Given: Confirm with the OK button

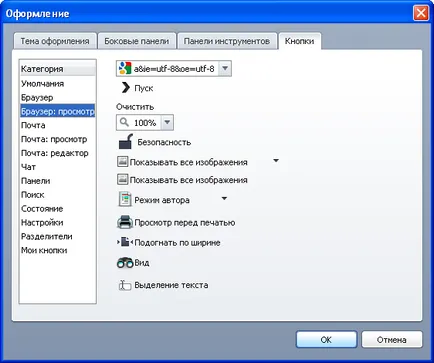Looking at the screenshot, I should point(326,340).
